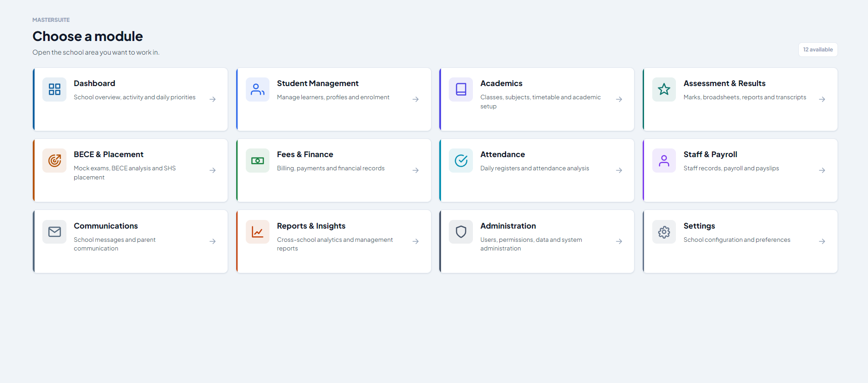Open the Administration module title
This screenshot has height=383, width=868.
tap(508, 226)
